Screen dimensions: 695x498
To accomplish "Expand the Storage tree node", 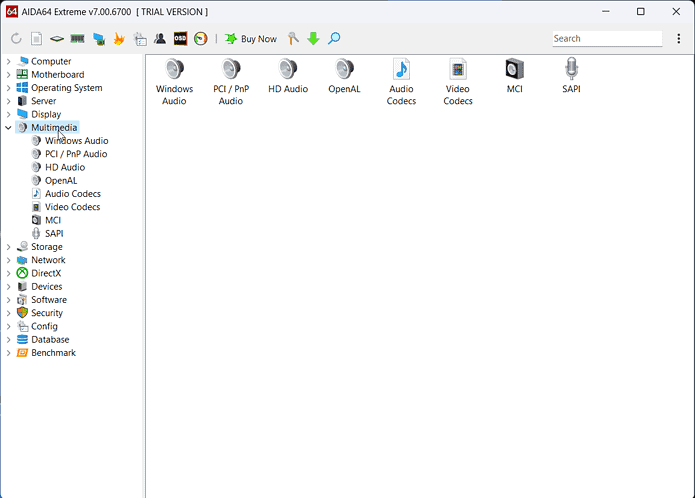I will coord(9,247).
